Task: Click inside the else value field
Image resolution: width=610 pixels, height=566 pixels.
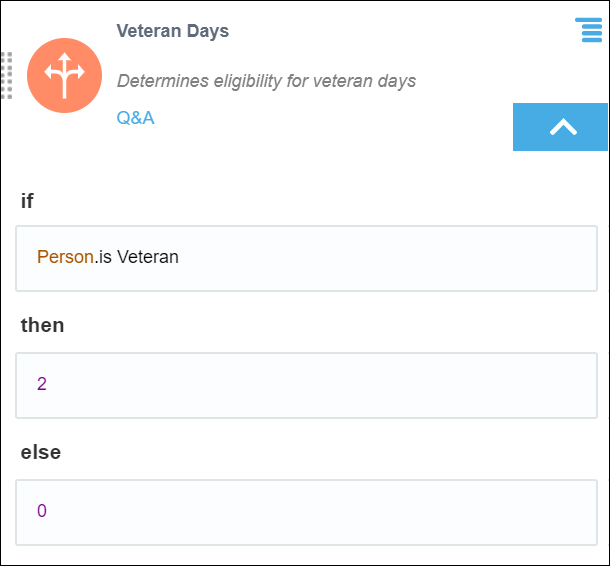Action: tap(300, 512)
